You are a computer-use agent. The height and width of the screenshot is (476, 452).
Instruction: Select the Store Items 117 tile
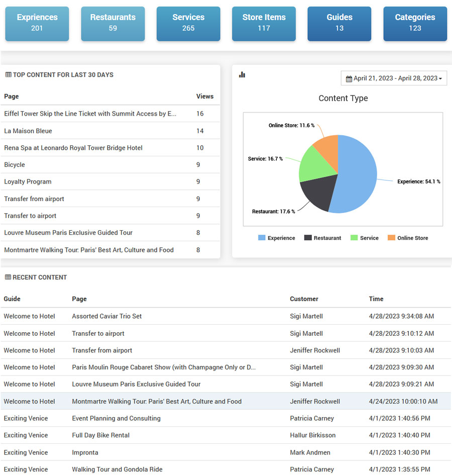(x=264, y=23)
